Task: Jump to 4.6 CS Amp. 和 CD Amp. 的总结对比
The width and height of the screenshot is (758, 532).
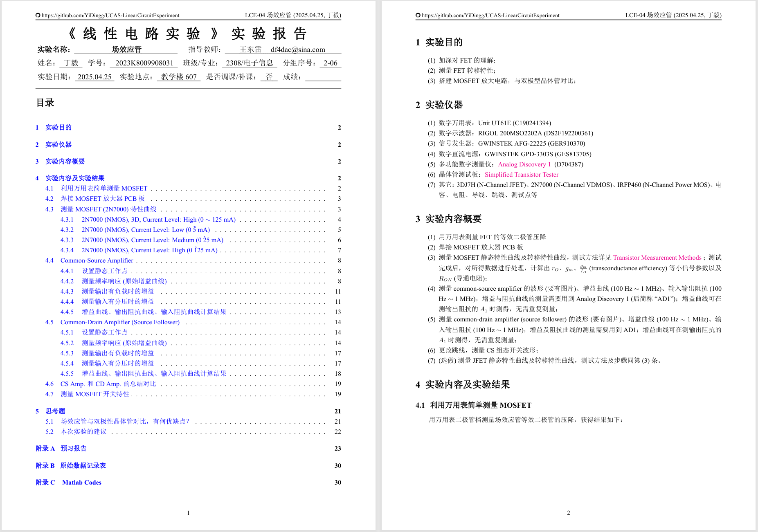Action: [x=101, y=384]
